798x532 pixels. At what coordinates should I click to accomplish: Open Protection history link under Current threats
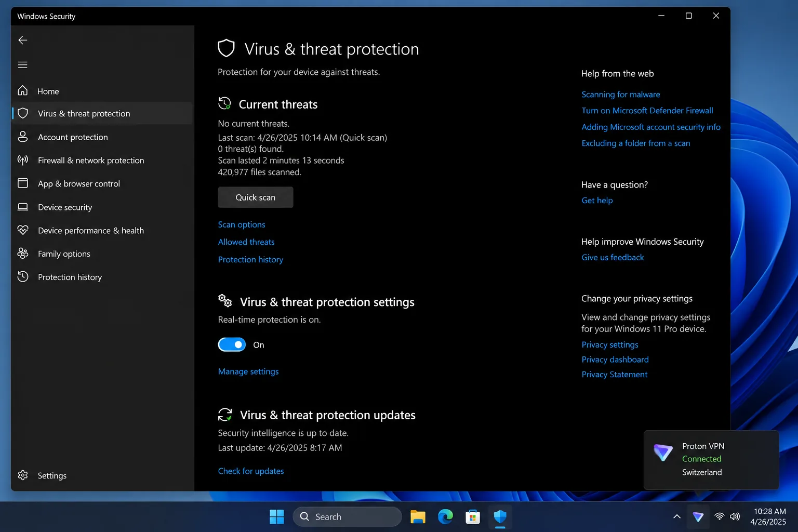(x=250, y=260)
